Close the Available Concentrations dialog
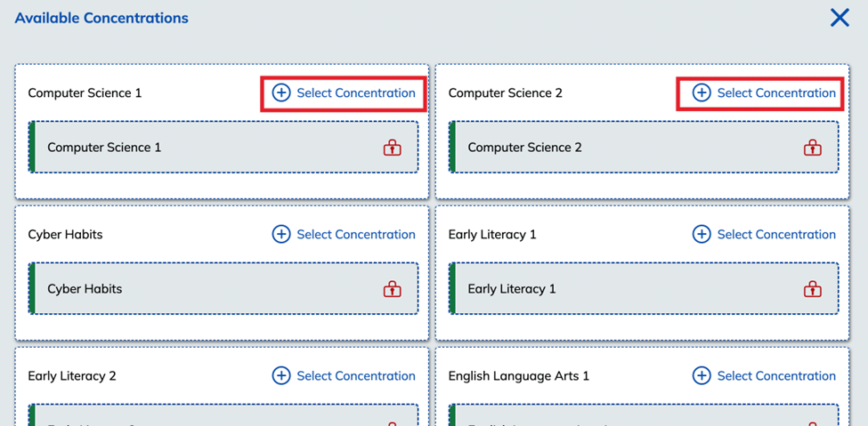Viewport: 868px width, 426px height. tap(840, 19)
